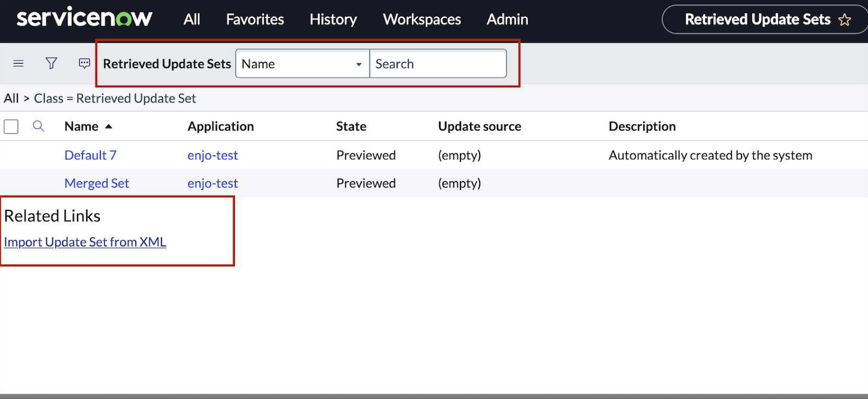Click the column search magnifier icon
This screenshot has height=399, width=868.
tap(39, 126)
